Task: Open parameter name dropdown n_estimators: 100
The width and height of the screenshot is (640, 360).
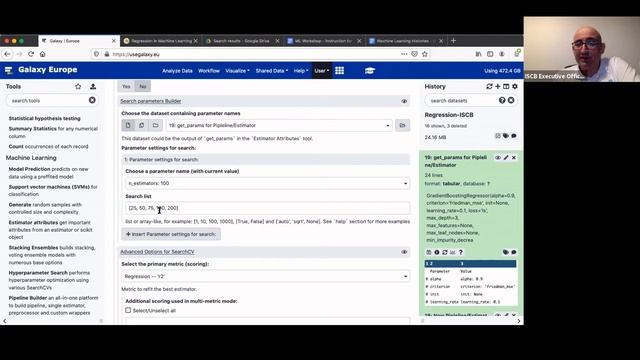Action: tap(267, 183)
